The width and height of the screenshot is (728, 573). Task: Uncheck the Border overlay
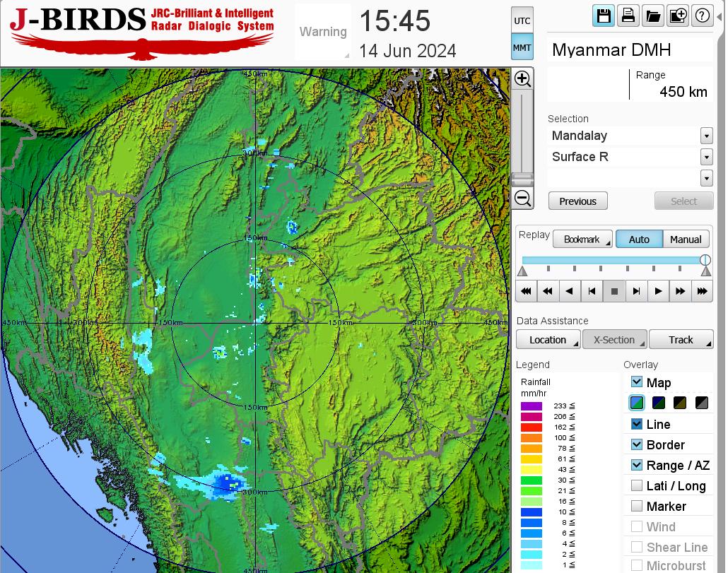[x=637, y=444]
